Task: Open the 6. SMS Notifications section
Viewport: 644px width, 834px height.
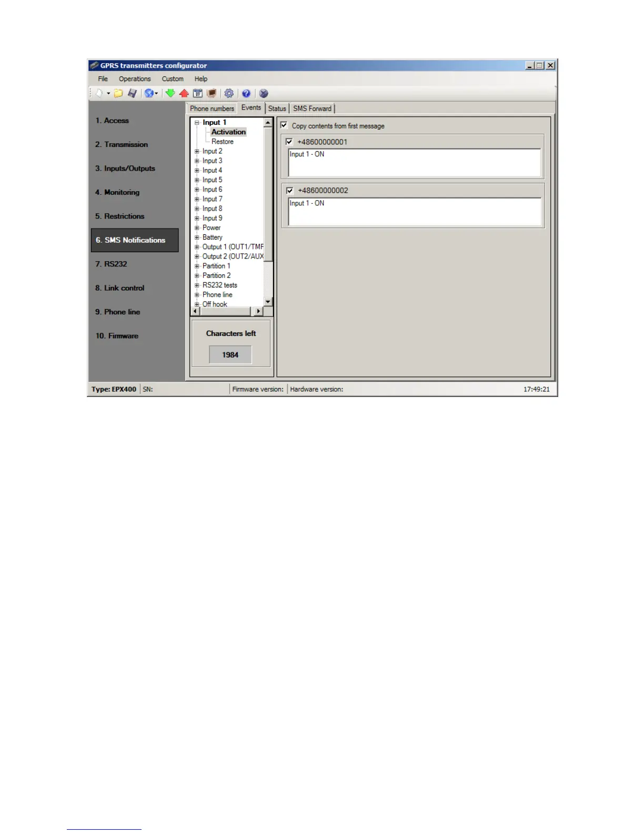Action: coord(135,240)
